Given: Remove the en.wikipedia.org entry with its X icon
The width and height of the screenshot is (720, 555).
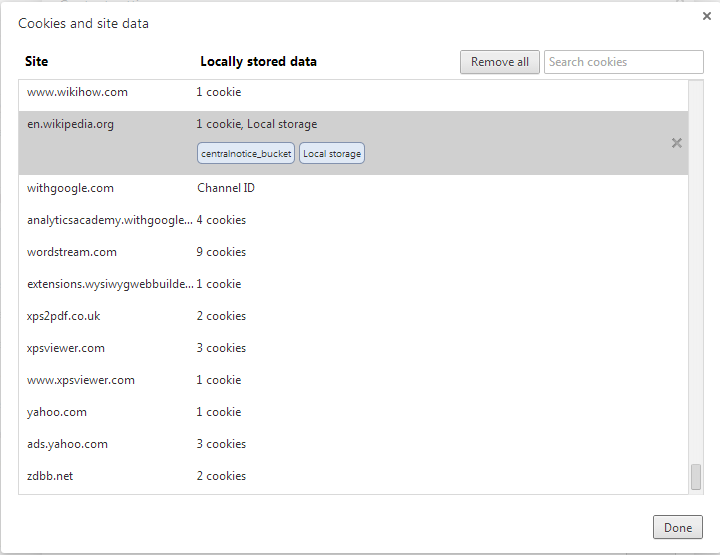Looking at the screenshot, I should tap(676, 143).
